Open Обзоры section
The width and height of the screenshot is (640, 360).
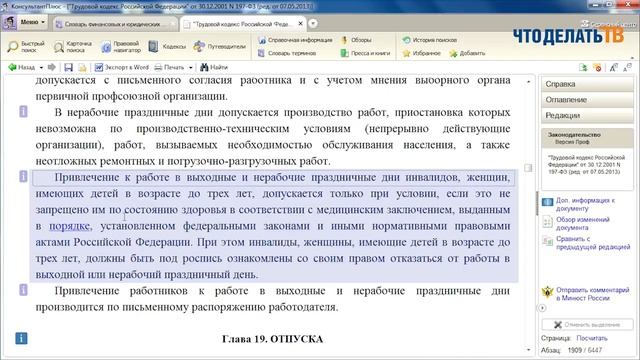point(356,40)
